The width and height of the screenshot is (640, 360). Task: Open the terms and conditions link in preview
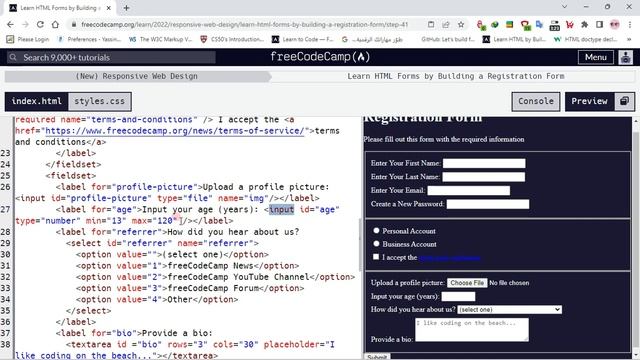(x=449, y=258)
